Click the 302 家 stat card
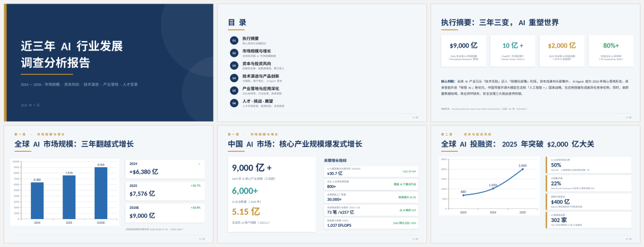644x247 pixels. [589, 220]
